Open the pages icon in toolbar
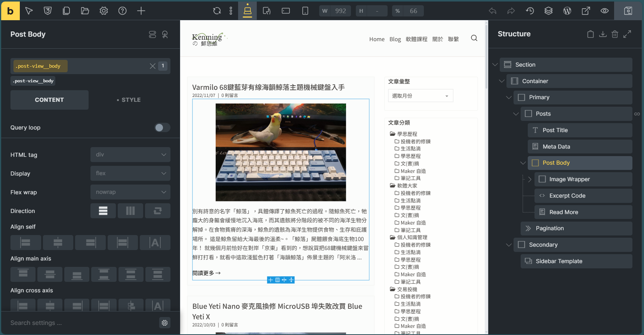 (66, 11)
